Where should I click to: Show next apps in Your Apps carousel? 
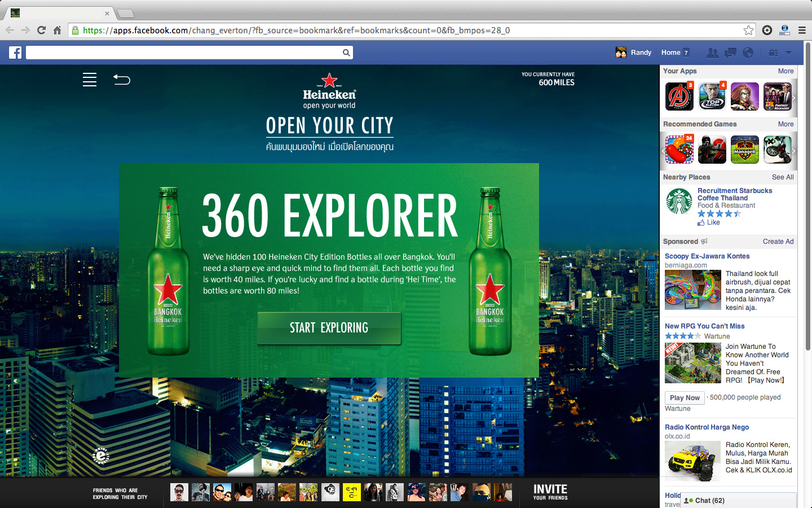(793, 98)
